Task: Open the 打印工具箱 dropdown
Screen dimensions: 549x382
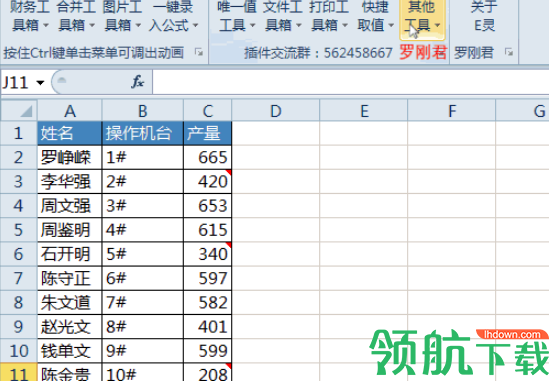Action: [x=329, y=16]
